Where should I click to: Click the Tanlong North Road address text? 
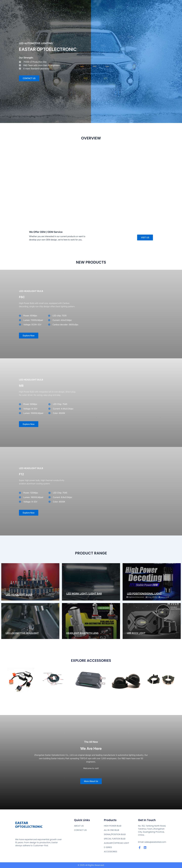[152, 830]
